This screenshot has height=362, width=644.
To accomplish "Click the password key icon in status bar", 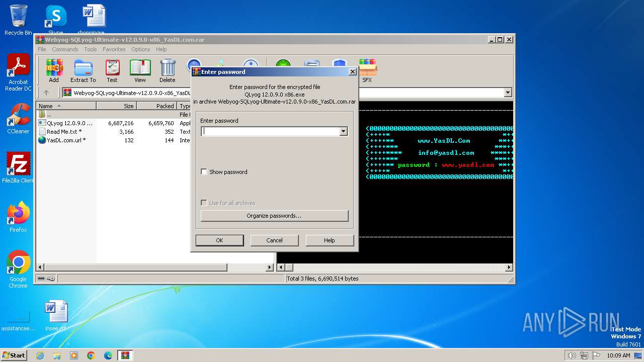I will coord(51,279).
